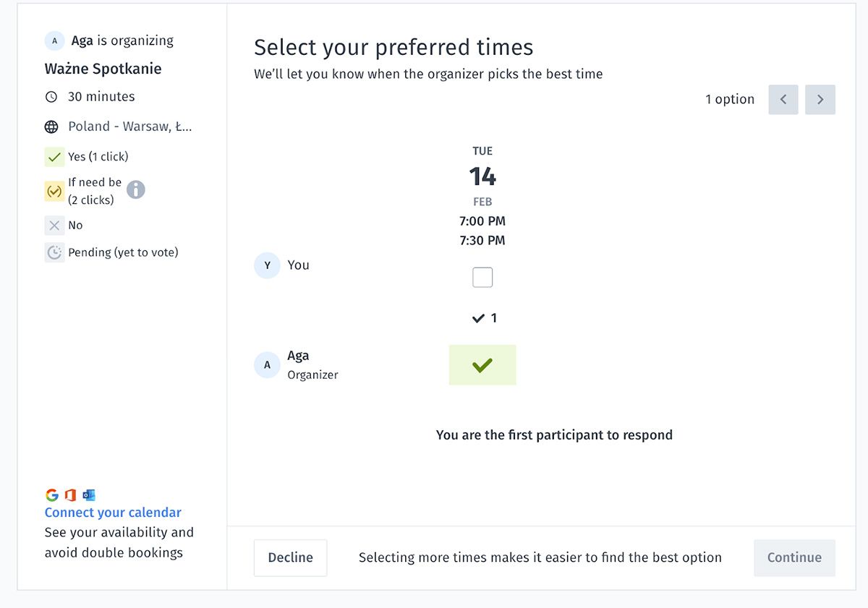The height and width of the screenshot is (608, 868).
Task: Click the info icon beside If need be
Action: click(x=136, y=189)
